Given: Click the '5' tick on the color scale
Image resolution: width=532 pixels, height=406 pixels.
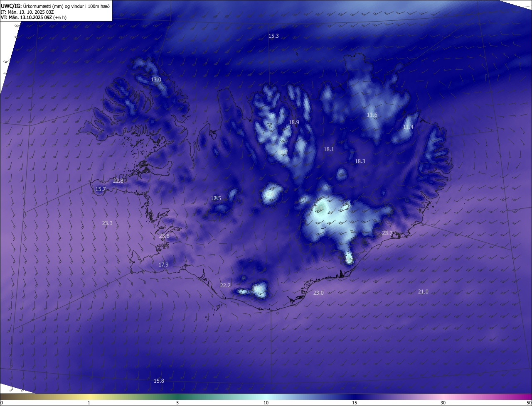Looking at the screenshot, I should tap(177, 403).
